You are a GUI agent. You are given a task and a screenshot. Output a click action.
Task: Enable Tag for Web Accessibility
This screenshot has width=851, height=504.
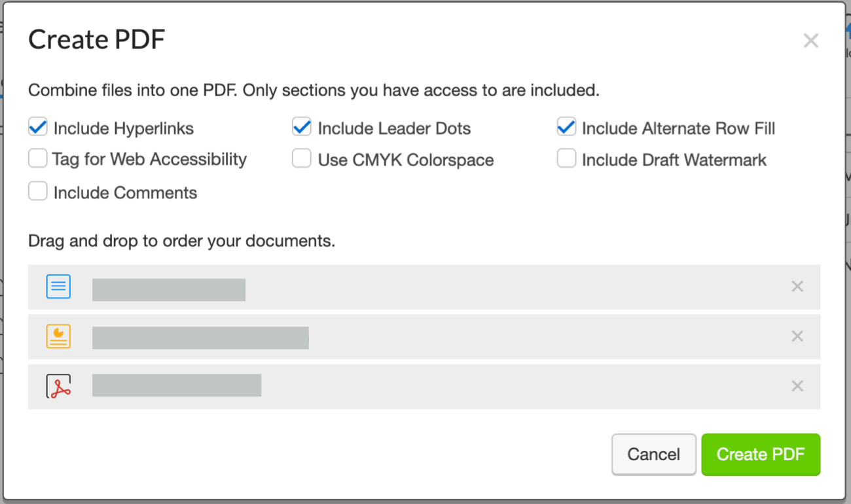coord(38,159)
